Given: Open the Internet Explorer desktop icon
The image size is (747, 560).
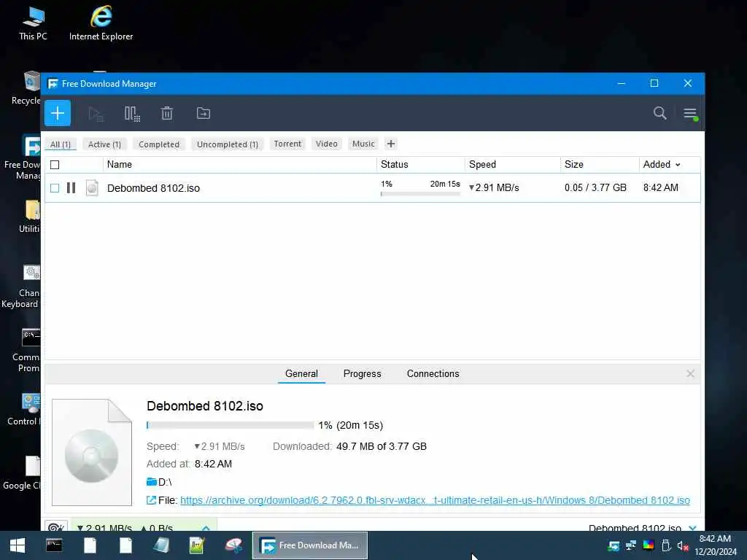Looking at the screenshot, I should click(x=101, y=23).
